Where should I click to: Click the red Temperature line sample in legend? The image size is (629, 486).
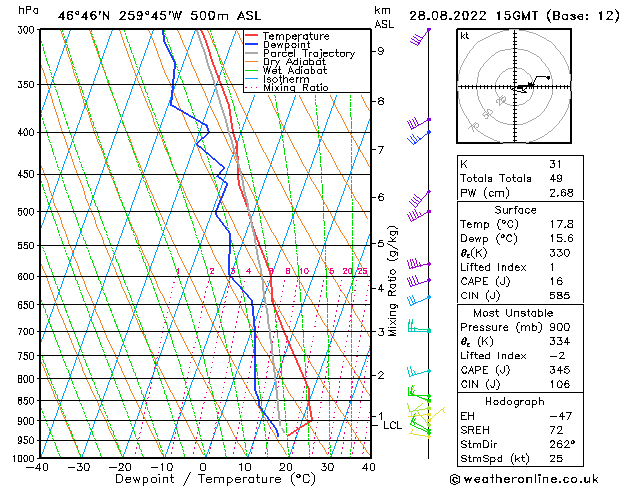coord(252,36)
